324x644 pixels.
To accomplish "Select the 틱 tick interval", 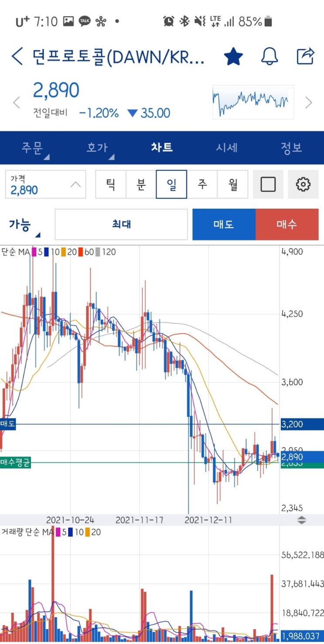I will 111,184.
